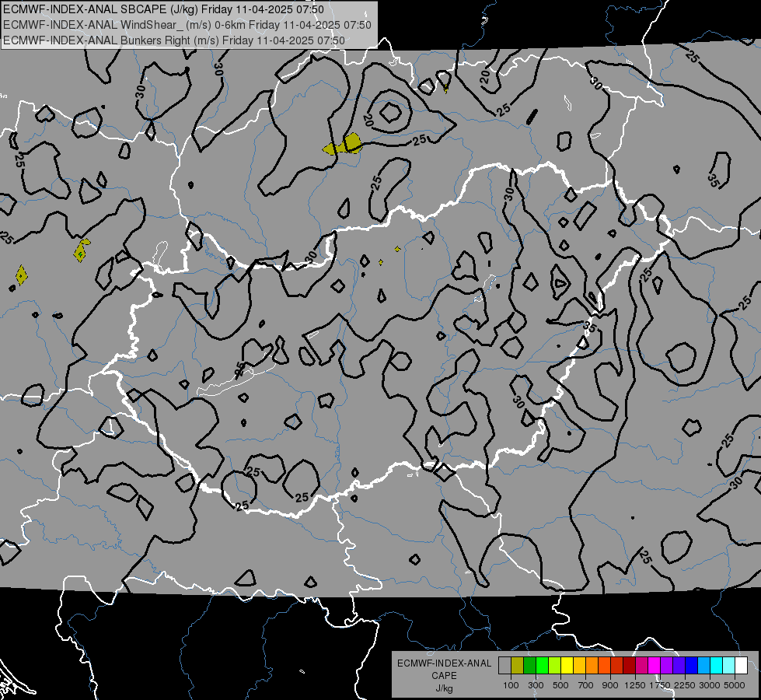
Task: Click the J/kg unit label
Action: [444, 688]
